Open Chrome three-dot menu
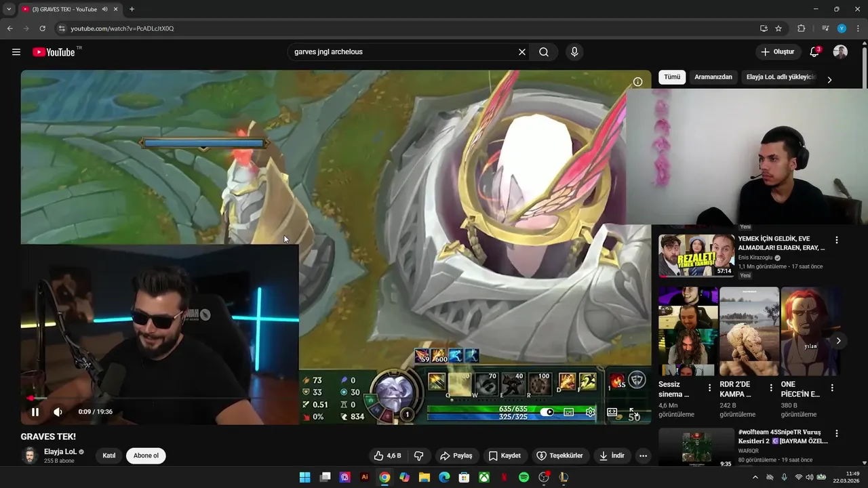This screenshot has width=868, height=488. [x=858, y=28]
